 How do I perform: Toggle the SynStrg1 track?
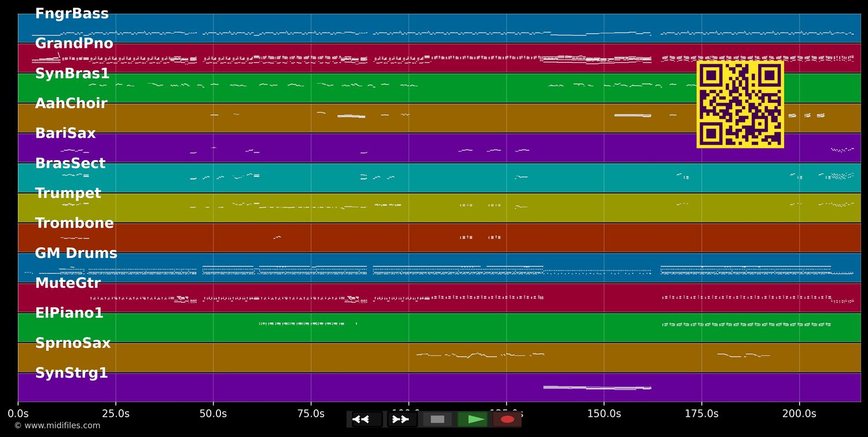[72, 373]
